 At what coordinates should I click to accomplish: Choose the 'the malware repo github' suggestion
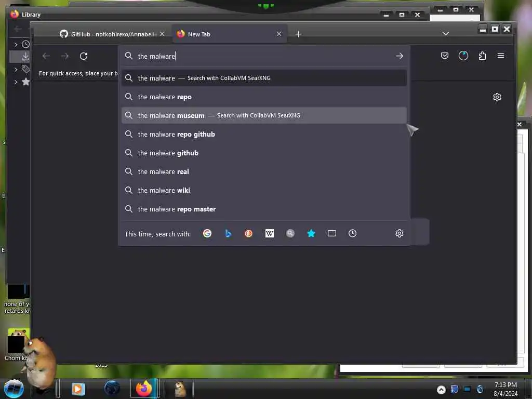coord(264,134)
